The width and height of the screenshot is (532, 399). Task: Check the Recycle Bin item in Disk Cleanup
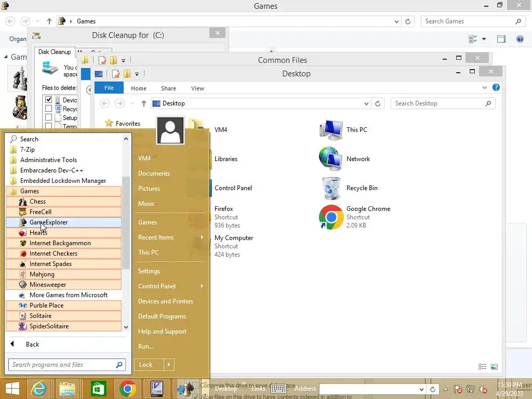click(x=48, y=109)
